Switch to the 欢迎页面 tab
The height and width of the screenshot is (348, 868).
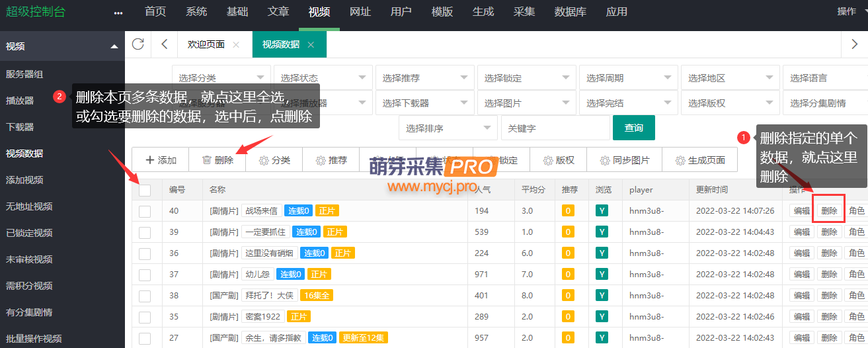pos(206,44)
